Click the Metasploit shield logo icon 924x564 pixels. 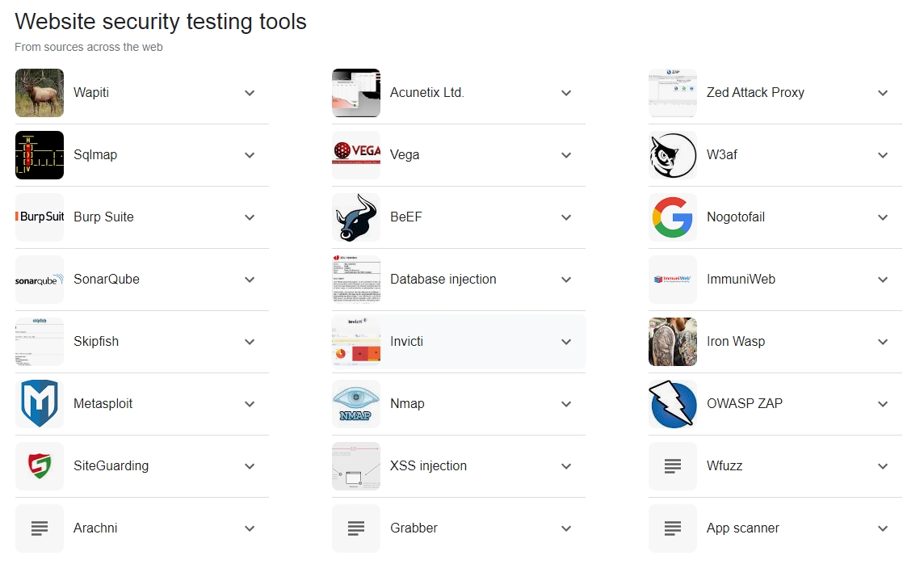(x=40, y=404)
